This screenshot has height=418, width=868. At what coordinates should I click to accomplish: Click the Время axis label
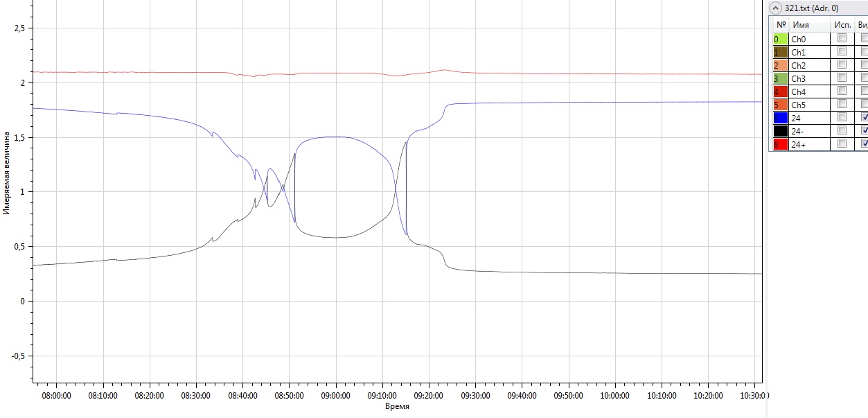click(x=397, y=407)
